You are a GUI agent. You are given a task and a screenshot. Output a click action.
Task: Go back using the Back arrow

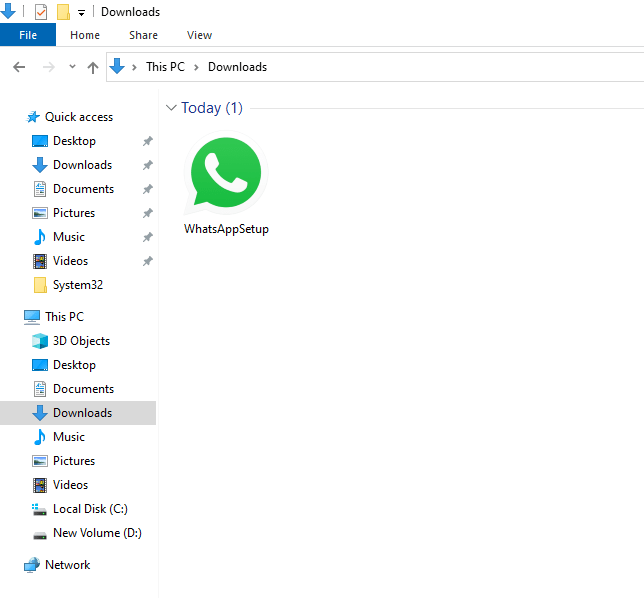(x=19, y=67)
